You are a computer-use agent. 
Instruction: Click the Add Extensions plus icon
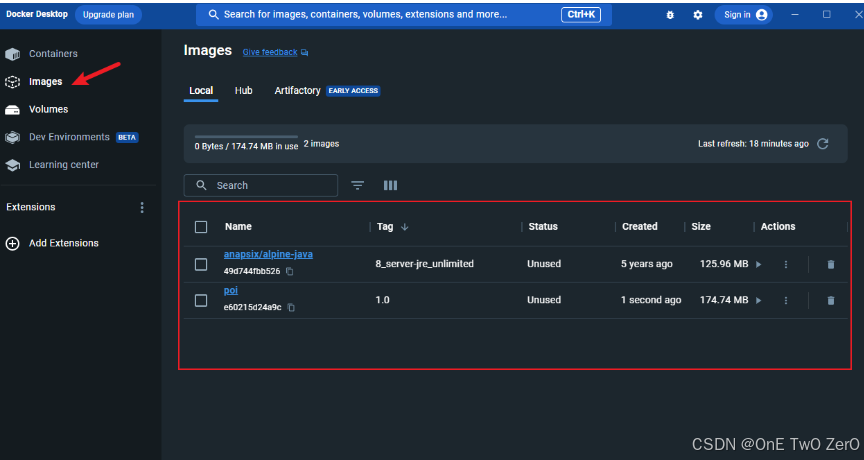tap(13, 243)
